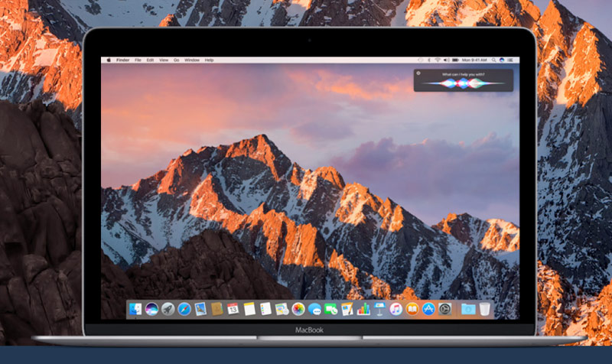Open Messages blue bubble in Dock
The height and width of the screenshot is (364, 612).
314,310
